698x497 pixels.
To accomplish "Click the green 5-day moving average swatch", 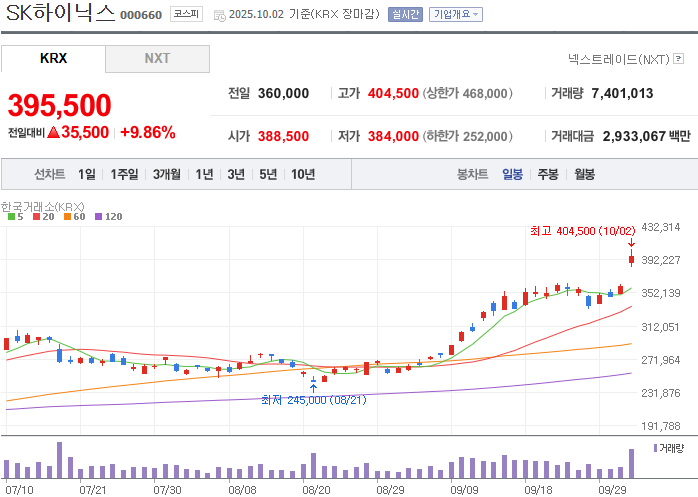I will (x=11, y=216).
